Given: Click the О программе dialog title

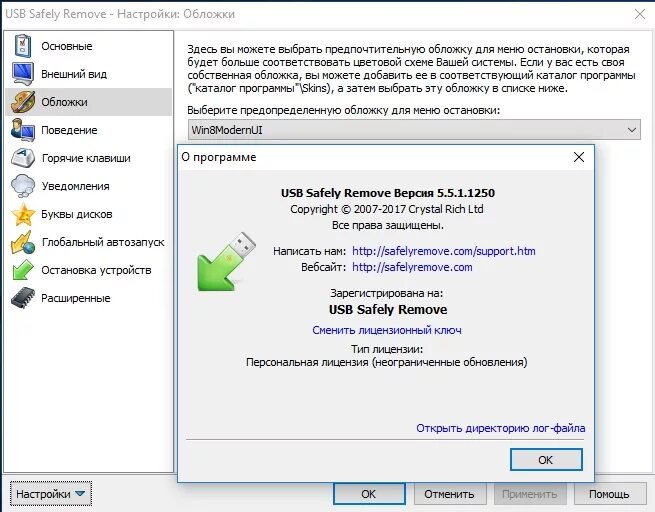Looking at the screenshot, I should 219,157.
